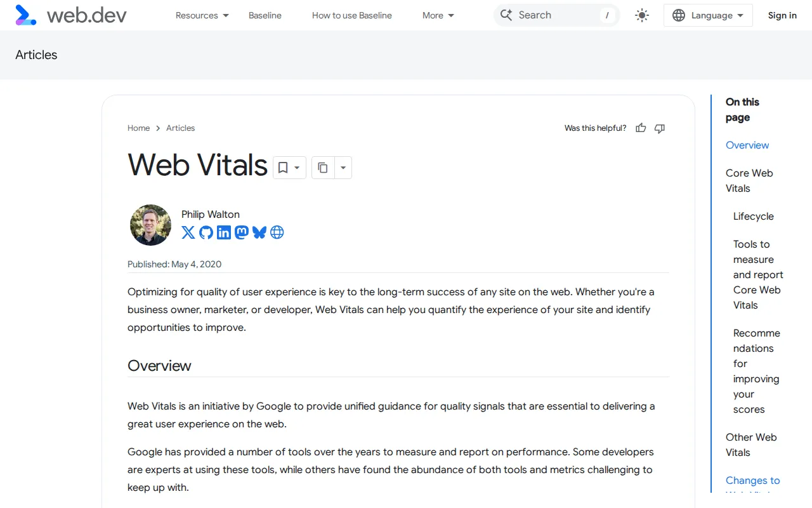812x508 pixels.
Task: Click the Sign in button
Action: (x=782, y=15)
